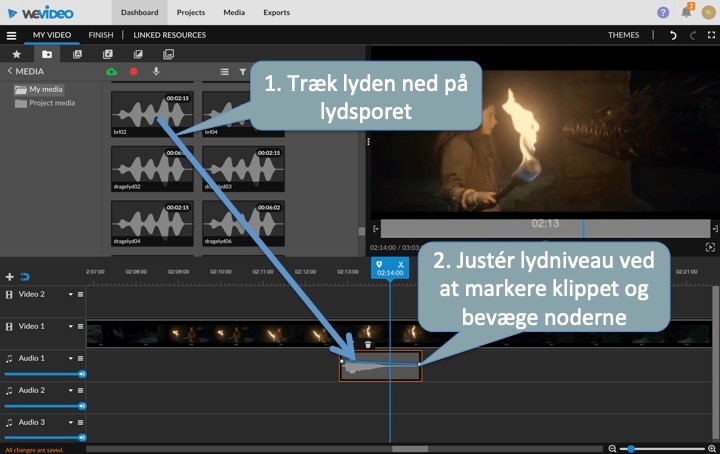Check the notifications bell
Viewport: 720px width, 454px height.
click(x=686, y=12)
